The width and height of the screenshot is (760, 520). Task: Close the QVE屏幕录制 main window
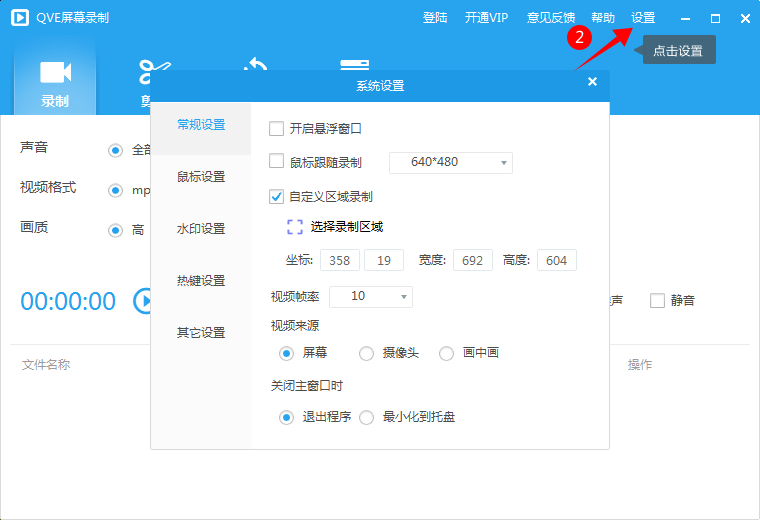745,18
